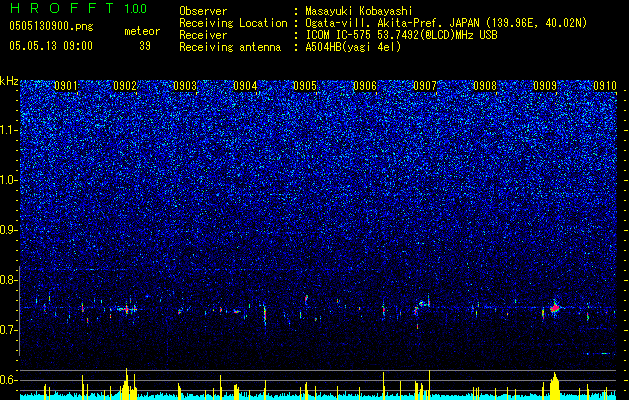
Task: Click time marker 0904
Action: pyautogui.click(x=245, y=86)
